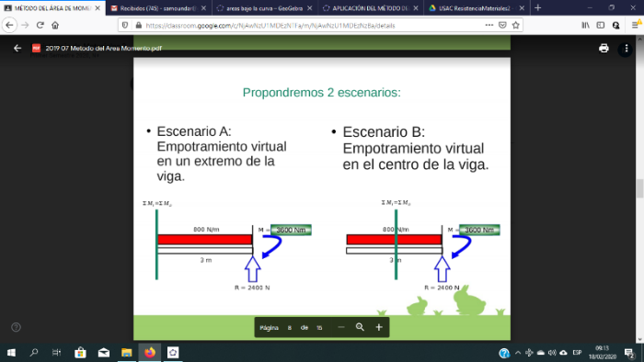Open notification center icon

(629, 353)
